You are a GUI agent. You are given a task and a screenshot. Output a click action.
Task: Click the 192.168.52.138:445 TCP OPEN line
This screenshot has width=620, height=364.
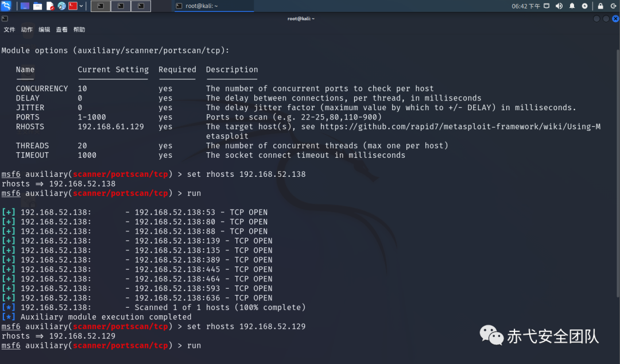[x=137, y=269]
